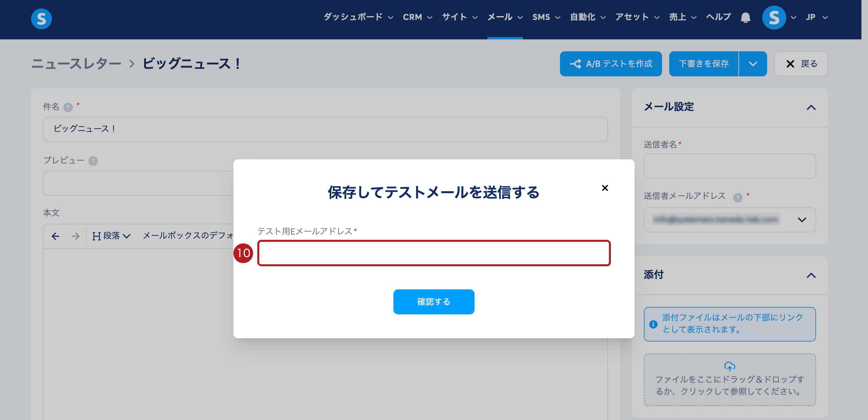Click the 送信者名 input field
The image size is (868, 420).
730,166
